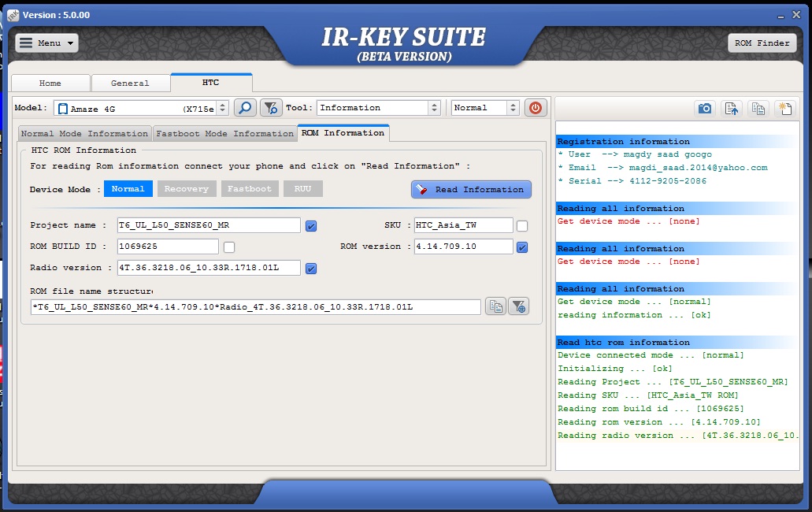Minimize the IR-KEY SUITE window

coord(780,16)
